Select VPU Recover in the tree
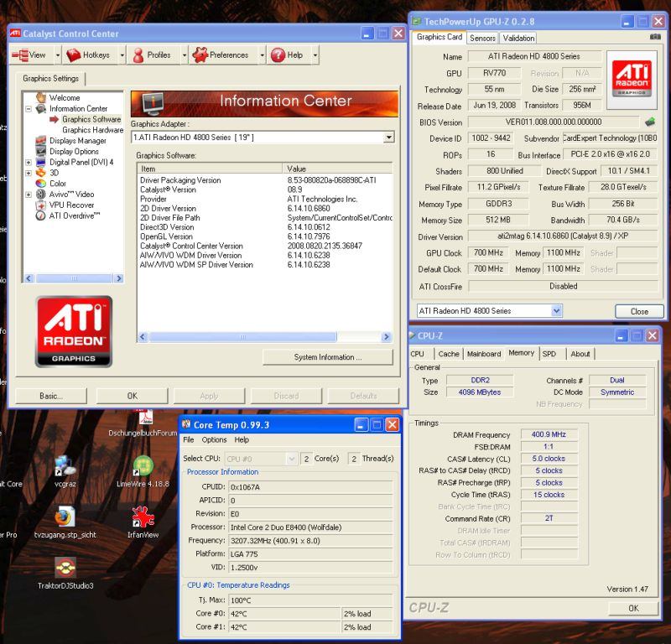 click(71, 205)
